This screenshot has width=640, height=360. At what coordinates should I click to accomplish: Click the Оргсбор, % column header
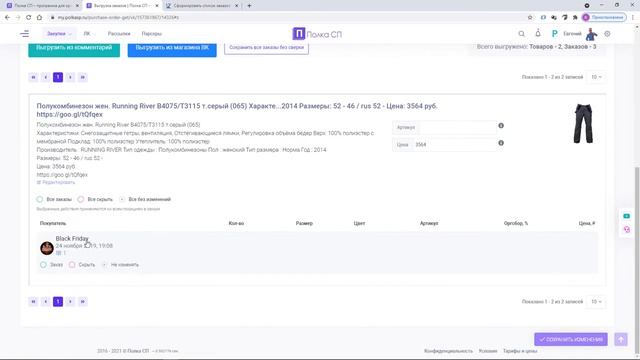(x=516, y=223)
